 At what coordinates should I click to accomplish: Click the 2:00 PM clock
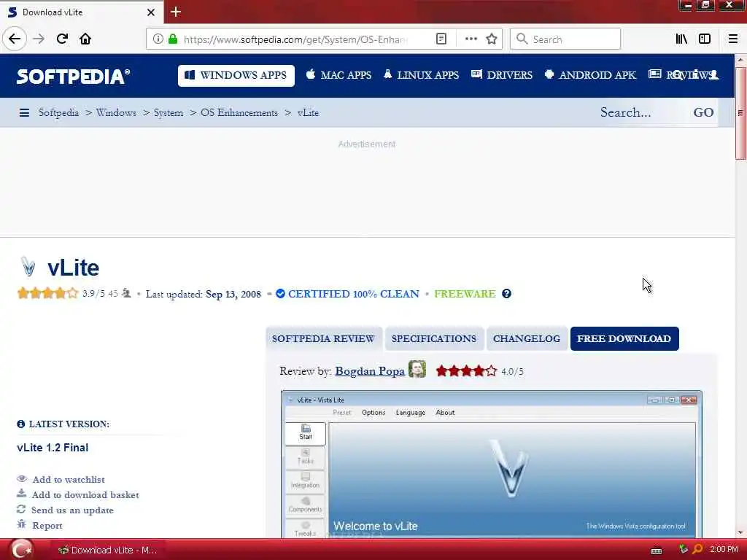click(724, 550)
